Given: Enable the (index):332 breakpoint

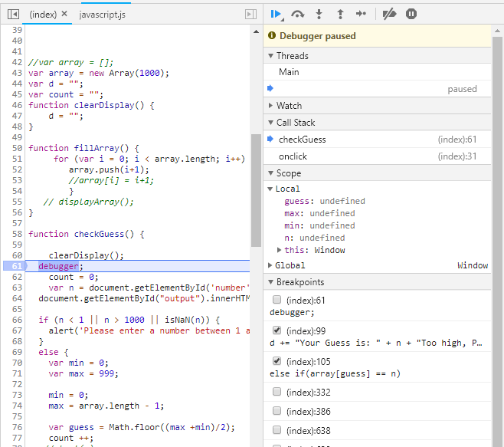Looking at the screenshot, I should [x=277, y=392].
